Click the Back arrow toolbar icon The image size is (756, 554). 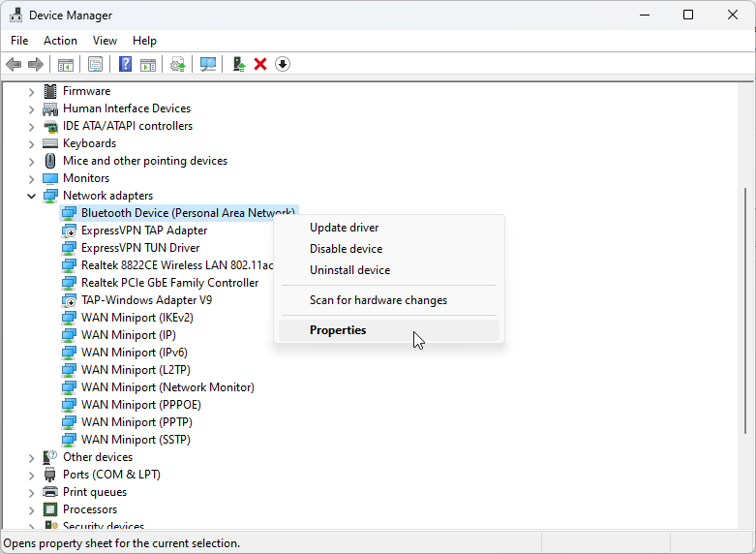(14, 64)
